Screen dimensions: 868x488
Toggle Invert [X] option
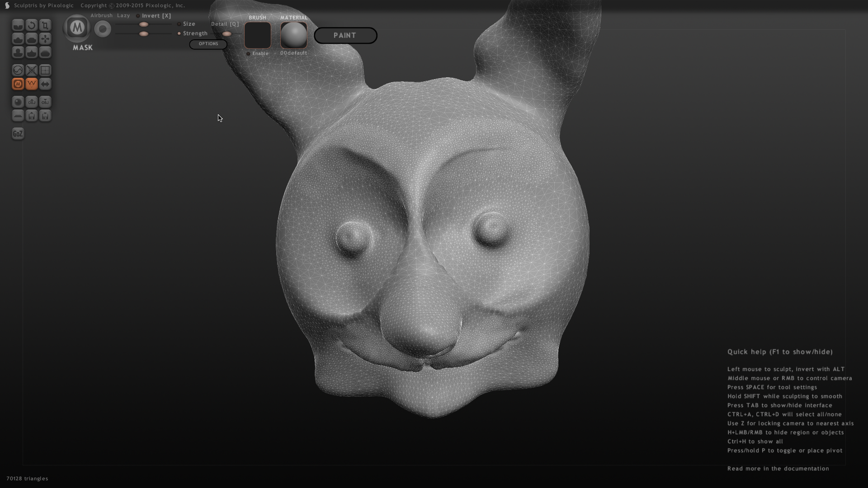(x=154, y=16)
